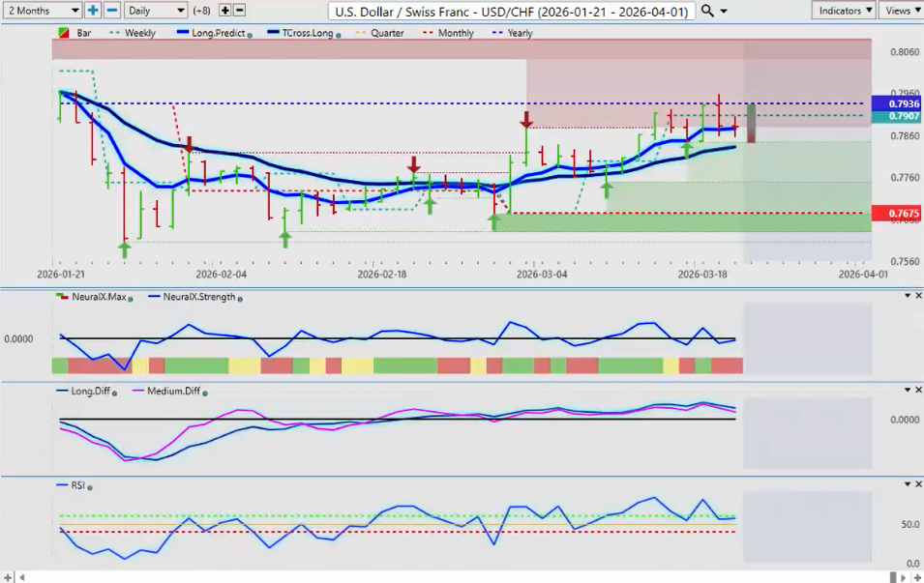Click the small minus button after (+8)

[239, 10]
